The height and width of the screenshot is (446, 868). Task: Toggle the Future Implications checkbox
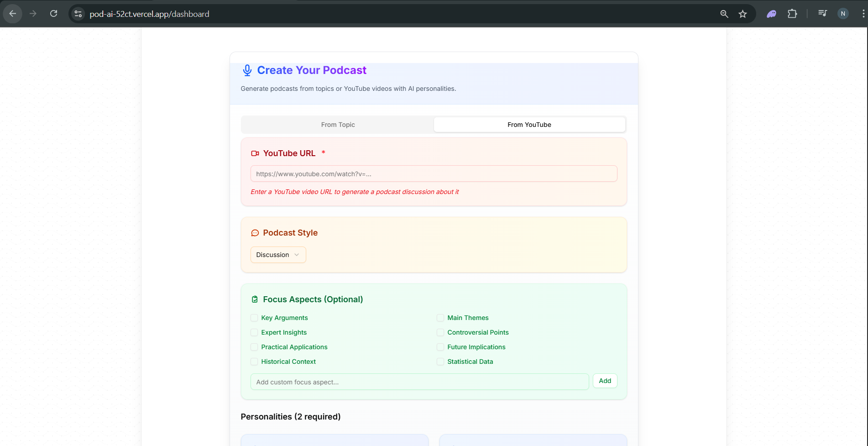[x=440, y=347]
